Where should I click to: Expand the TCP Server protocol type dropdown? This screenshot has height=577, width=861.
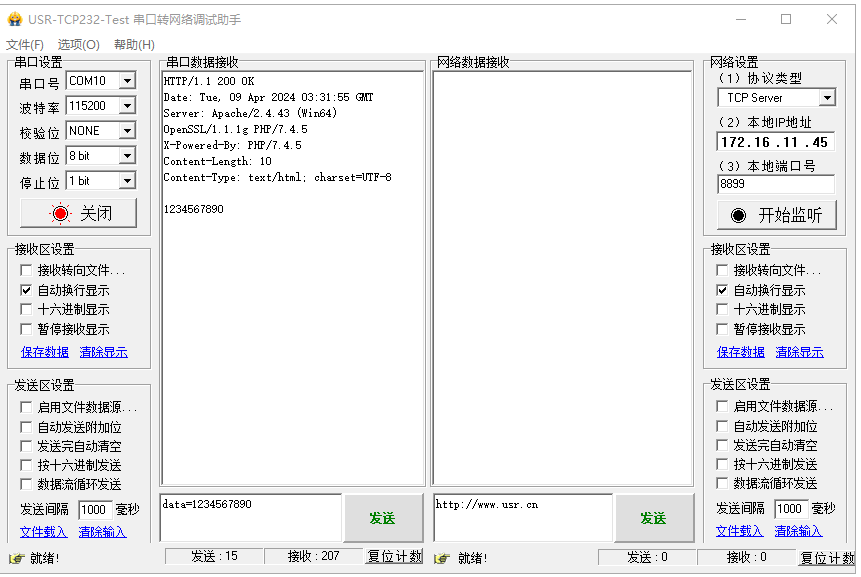click(x=827, y=98)
